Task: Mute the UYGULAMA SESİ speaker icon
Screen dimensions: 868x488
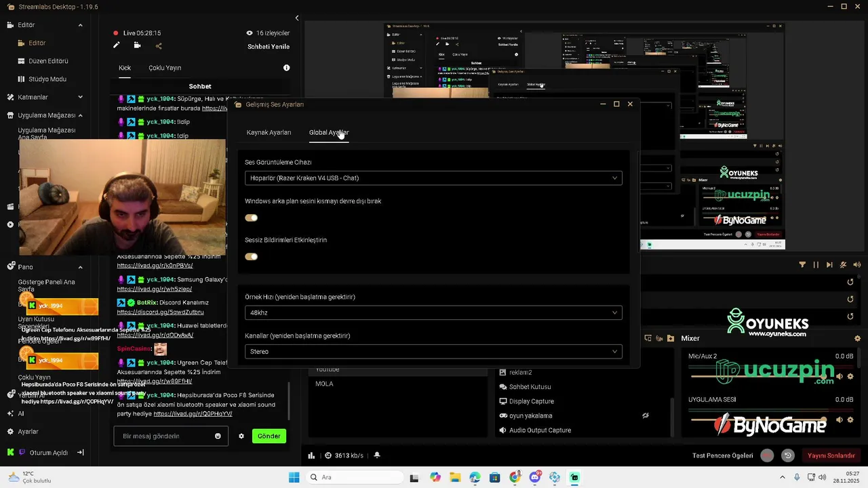Action: pos(840,420)
